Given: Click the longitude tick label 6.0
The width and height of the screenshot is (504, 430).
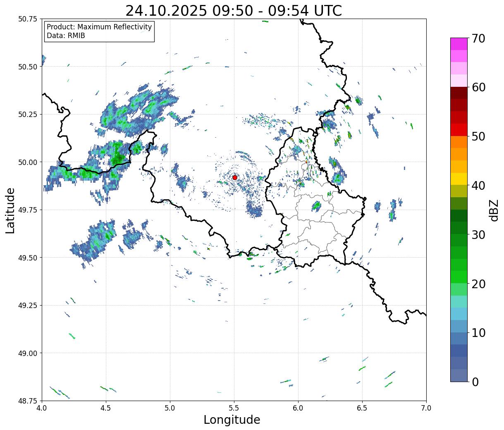Looking at the screenshot, I should point(298,408).
